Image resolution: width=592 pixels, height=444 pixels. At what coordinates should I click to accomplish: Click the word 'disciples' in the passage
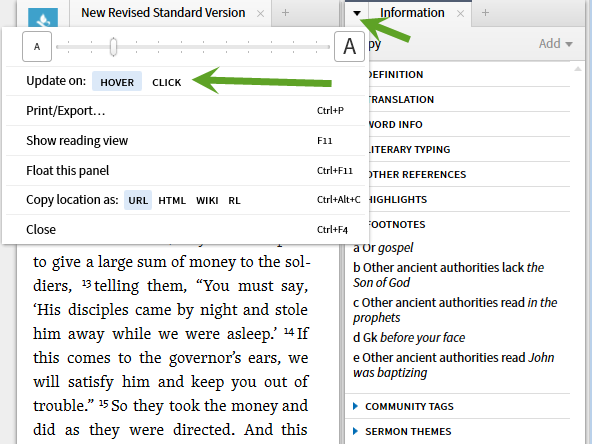tap(98, 310)
